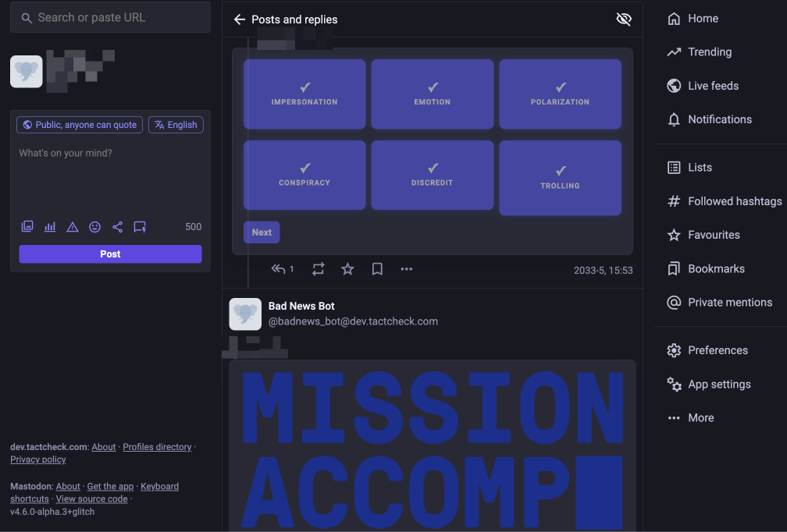This screenshot has width=787, height=532.
Task: Open the more options menu on the post
Action: pyautogui.click(x=406, y=268)
